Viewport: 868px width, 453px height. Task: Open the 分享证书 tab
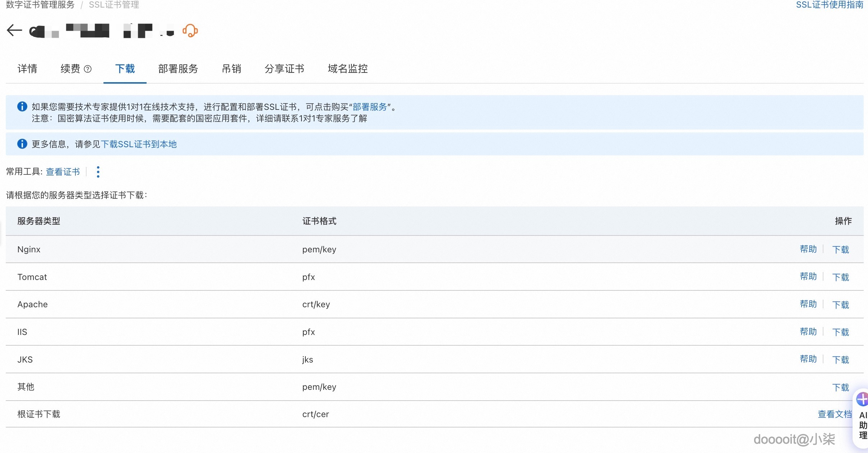click(x=284, y=69)
